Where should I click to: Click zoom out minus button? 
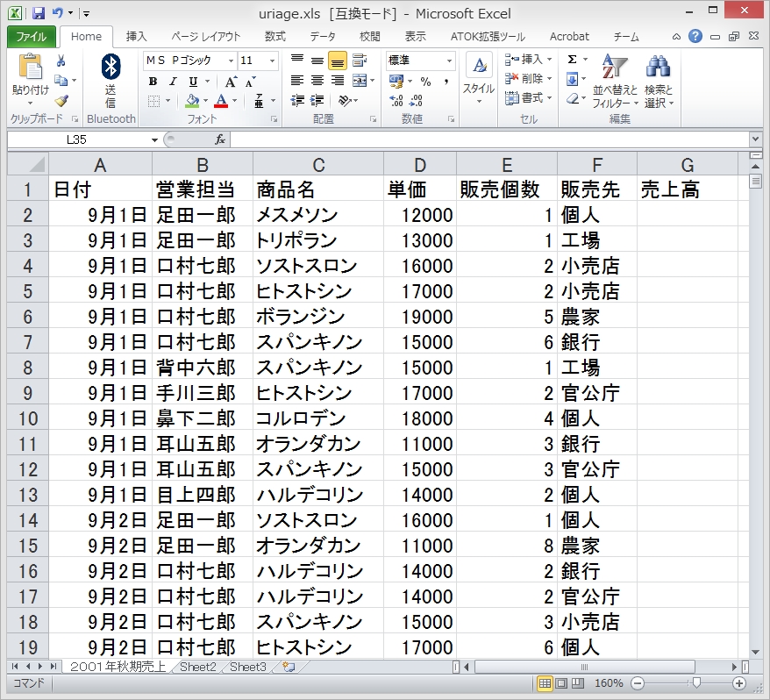[x=638, y=683]
